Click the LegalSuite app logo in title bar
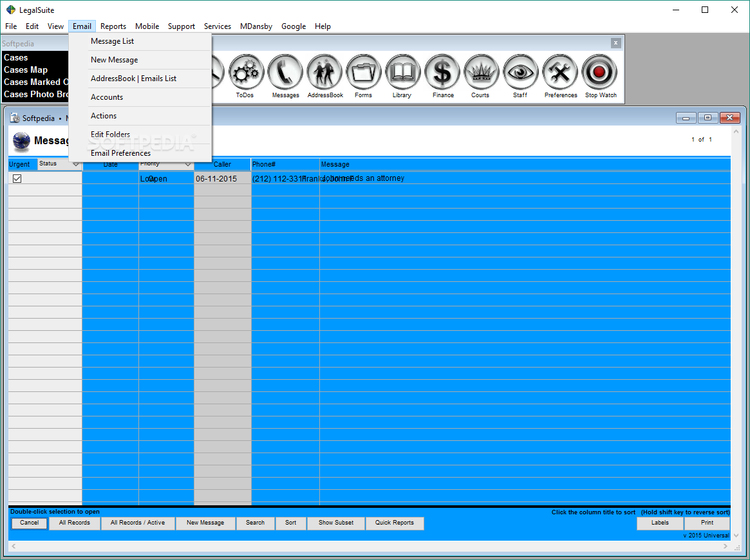This screenshot has width=750, height=560. pyautogui.click(x=10, y=10)
